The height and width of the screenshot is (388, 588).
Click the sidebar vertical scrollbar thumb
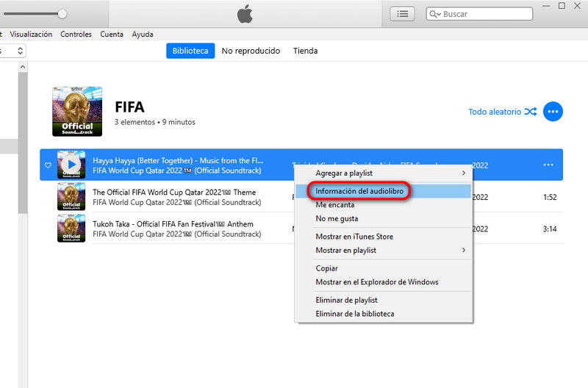coord(23,143)
